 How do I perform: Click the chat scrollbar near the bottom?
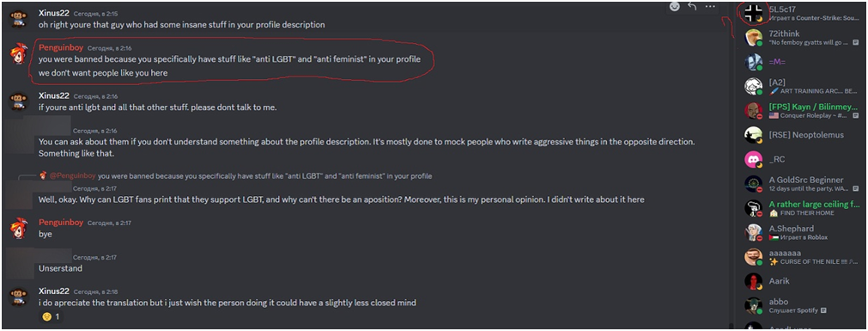point(731,326)
